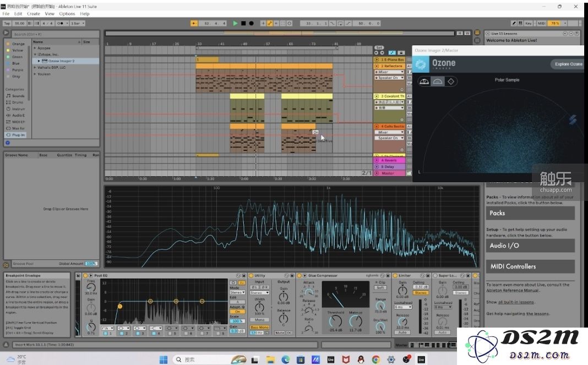Close the Live 11 Lessons help view
588x365 pixels.
(487, 34)
